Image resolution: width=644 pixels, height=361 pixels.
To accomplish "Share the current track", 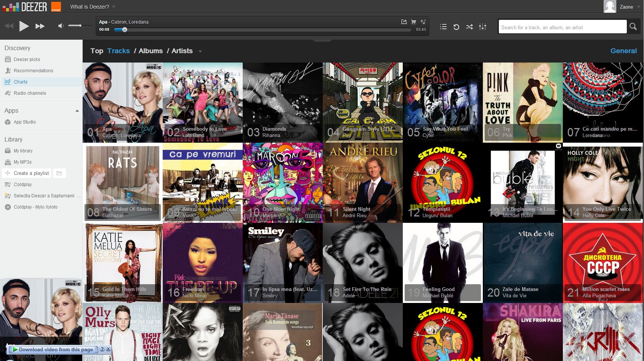I will (x=404, y=22).
